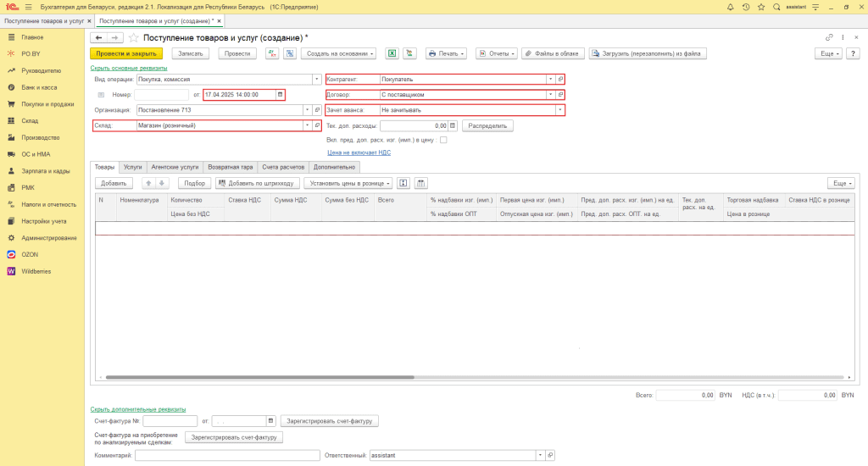Viewport: 868px width, 466px height.
Task: Expand Контрагент dropdown arrow
Action: pos(550,79)
